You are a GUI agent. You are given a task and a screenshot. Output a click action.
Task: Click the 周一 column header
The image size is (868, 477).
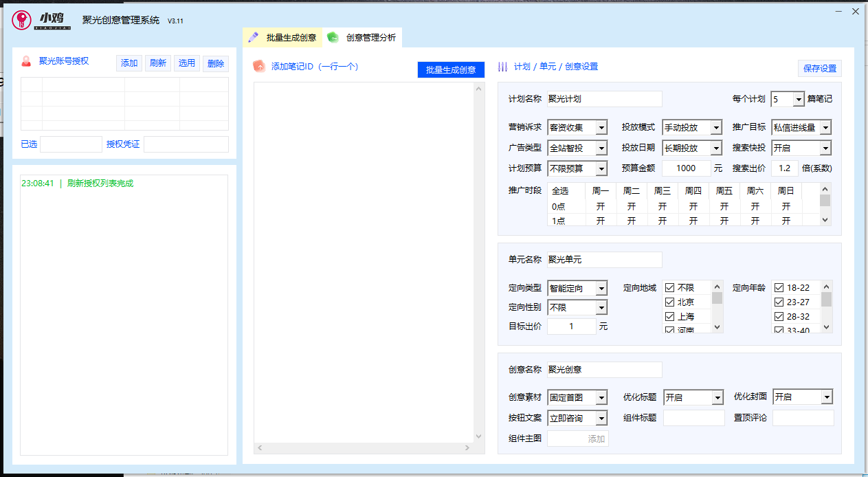601,191
